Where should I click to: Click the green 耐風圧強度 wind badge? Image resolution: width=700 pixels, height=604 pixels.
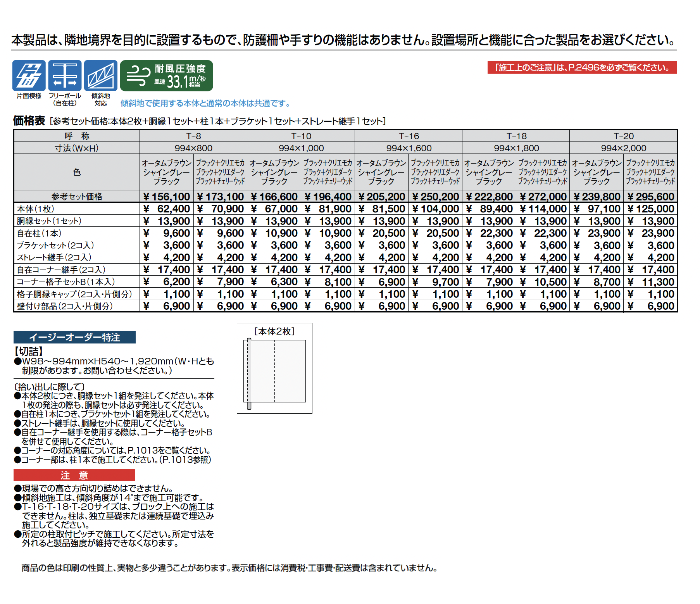[x=166, y=76]
